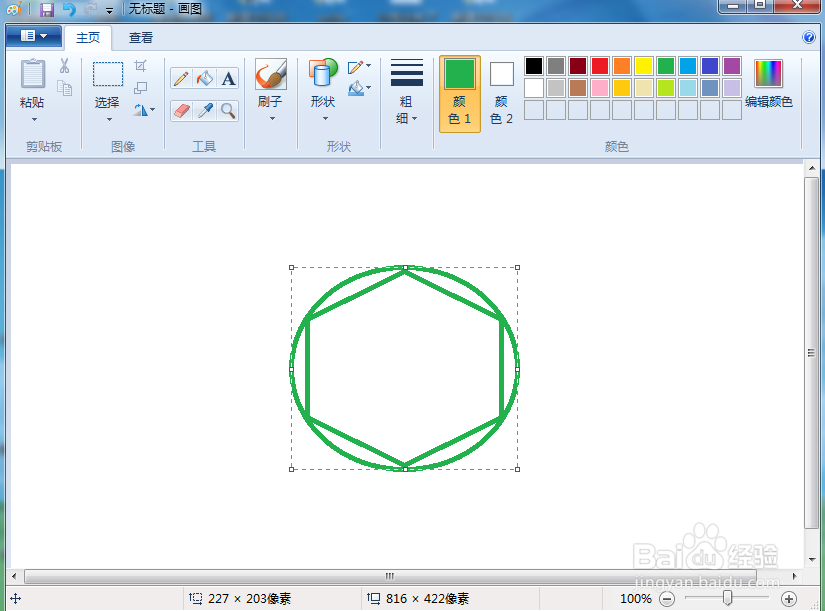Open the Customize Quick Access Toolbar dropdown

pos(109,10)
